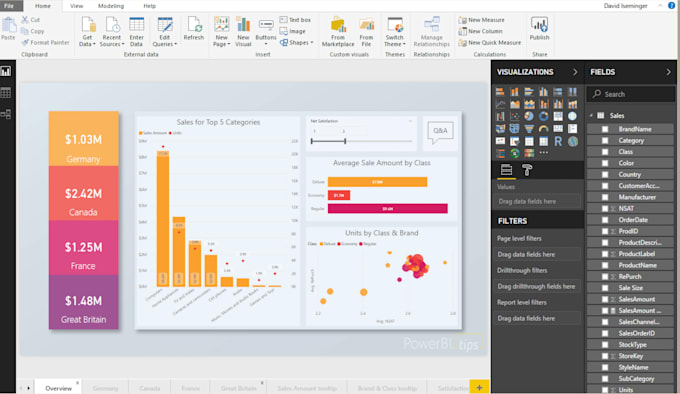Select the line chart visual

point(500,104)
